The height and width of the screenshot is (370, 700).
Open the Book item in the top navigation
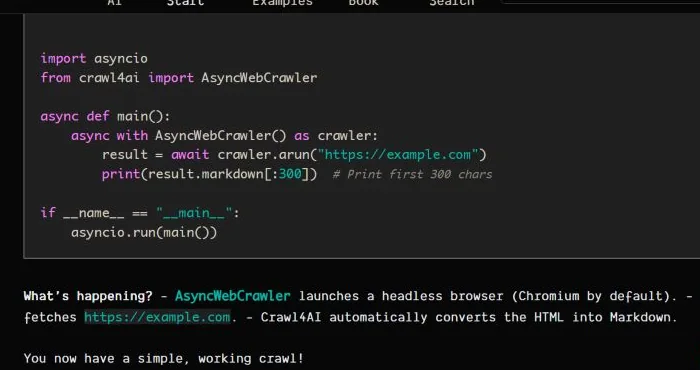[363, 3]
